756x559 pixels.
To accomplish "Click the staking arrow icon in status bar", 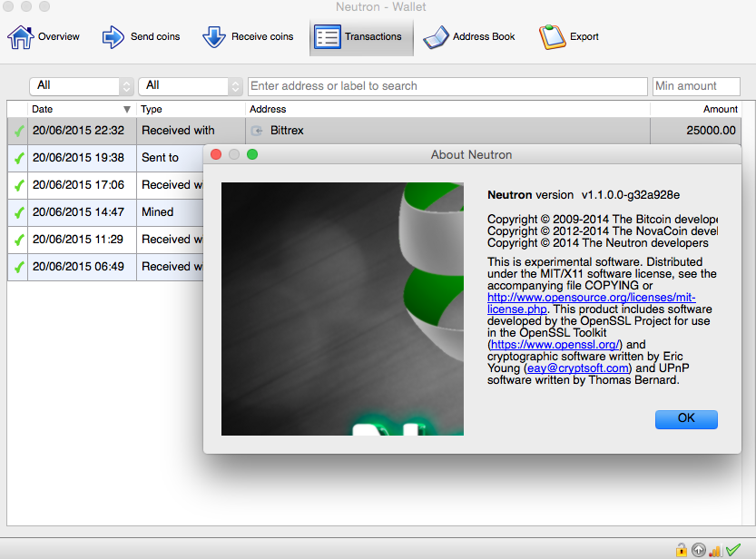I will (699, 549).
